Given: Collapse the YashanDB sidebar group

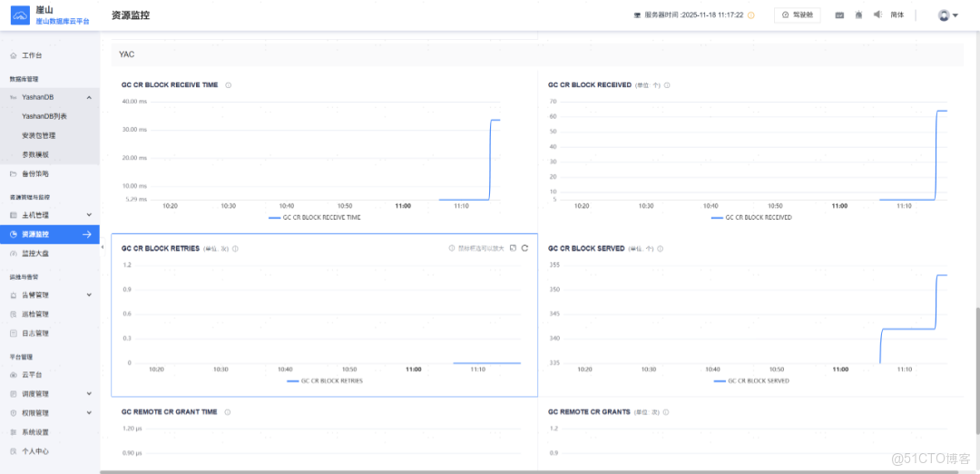Looking at the screenshot, I should [x=89, y=97].
